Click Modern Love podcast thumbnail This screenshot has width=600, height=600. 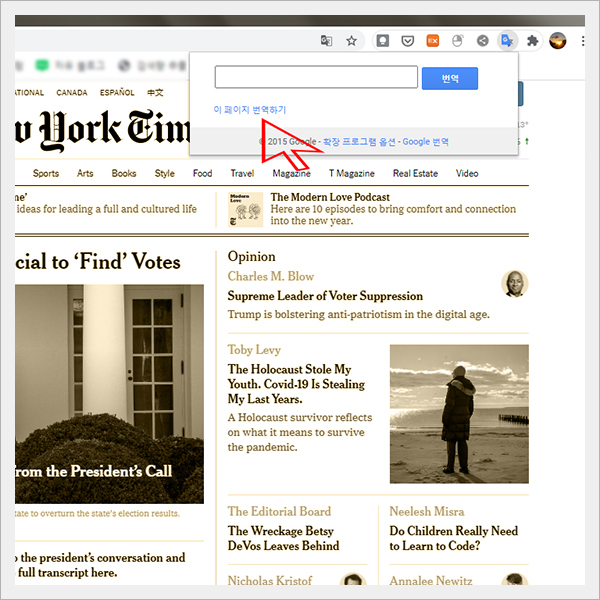pyautogui.click(x=245, y=209)
